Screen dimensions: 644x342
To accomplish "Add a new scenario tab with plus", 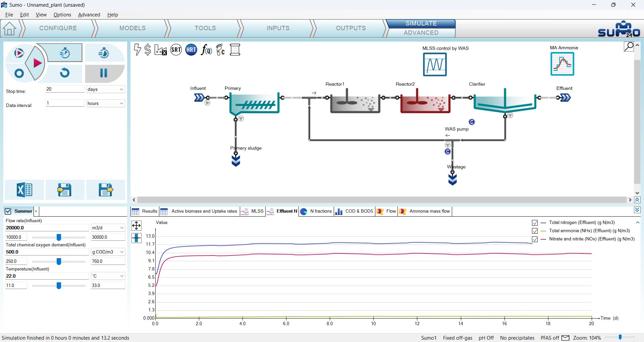I will (x=36, y=211).
